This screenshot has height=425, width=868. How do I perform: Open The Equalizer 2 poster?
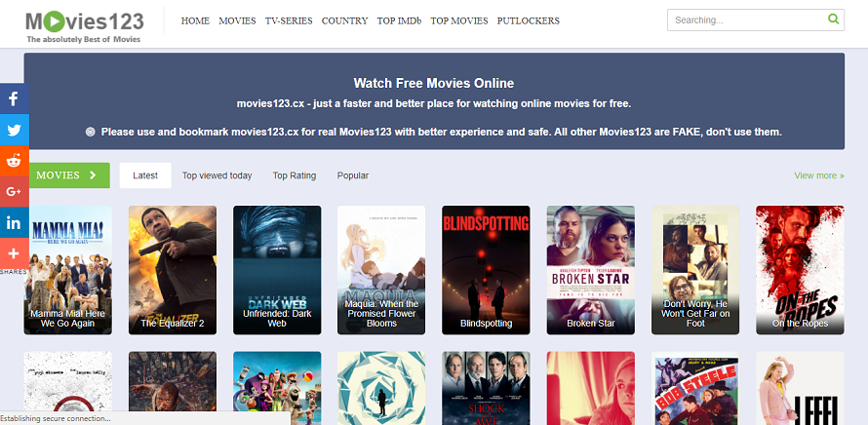tap(173, 270)
